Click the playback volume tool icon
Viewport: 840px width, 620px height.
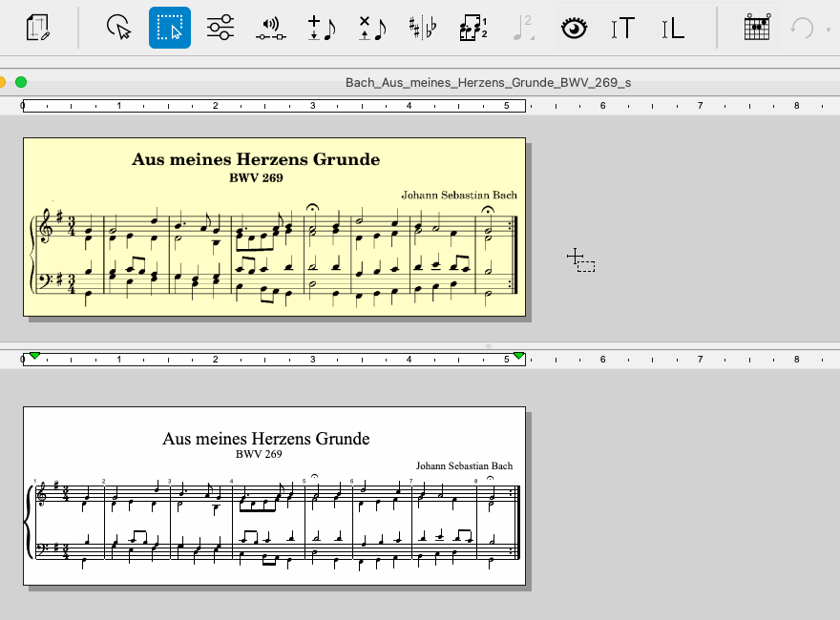coord(271,28)
